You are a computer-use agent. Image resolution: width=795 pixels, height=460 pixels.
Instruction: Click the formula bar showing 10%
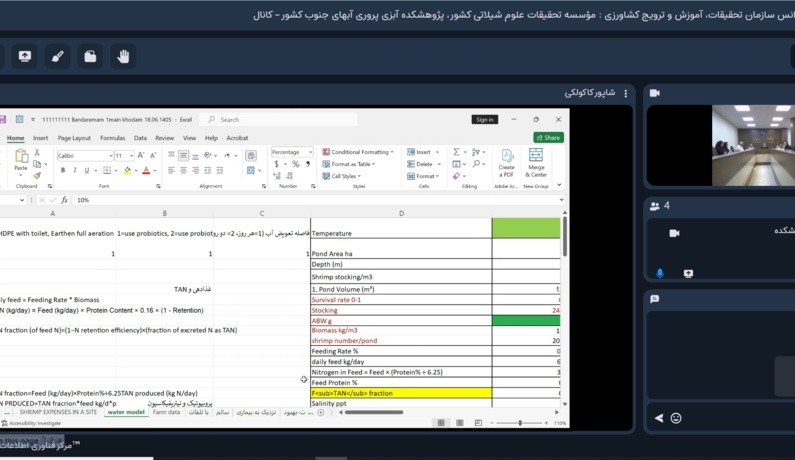317,200
